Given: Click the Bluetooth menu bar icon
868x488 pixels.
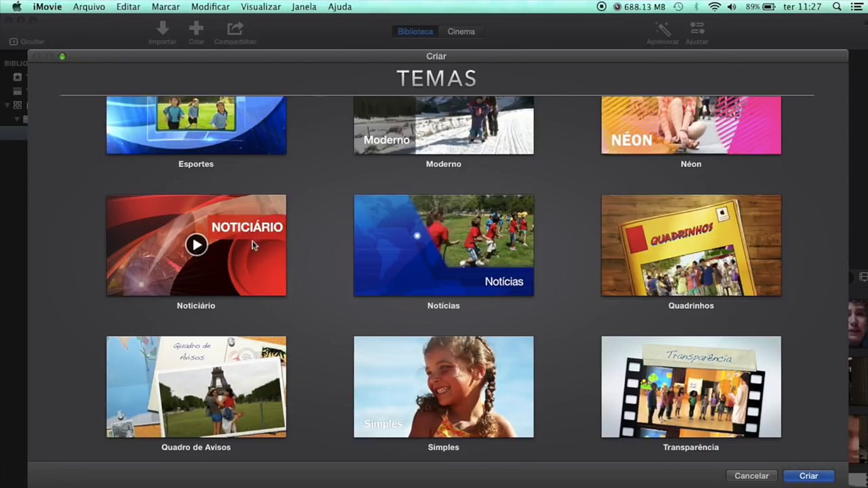Looking at the screenshot, I should click(696, 7).
